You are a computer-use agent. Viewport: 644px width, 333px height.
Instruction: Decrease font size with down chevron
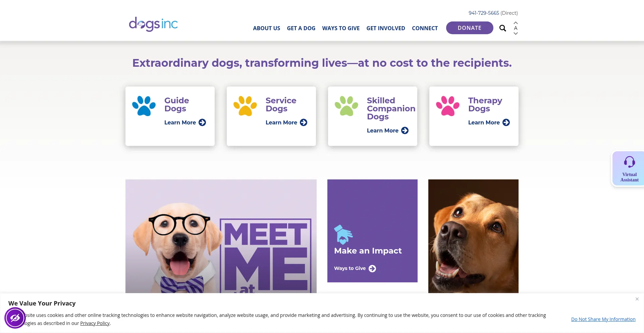click(x=516, y=34)
